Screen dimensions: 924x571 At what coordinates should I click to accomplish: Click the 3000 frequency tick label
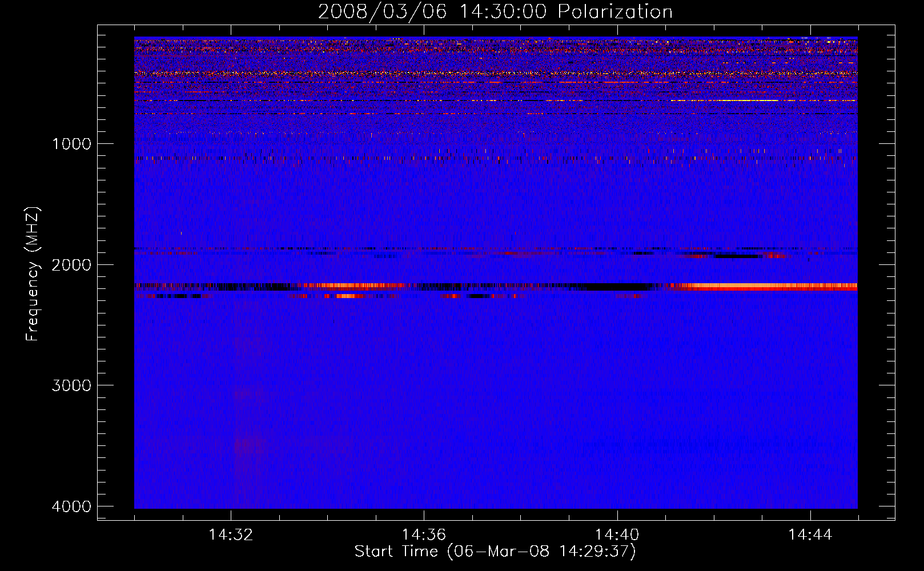pos(71,385)
